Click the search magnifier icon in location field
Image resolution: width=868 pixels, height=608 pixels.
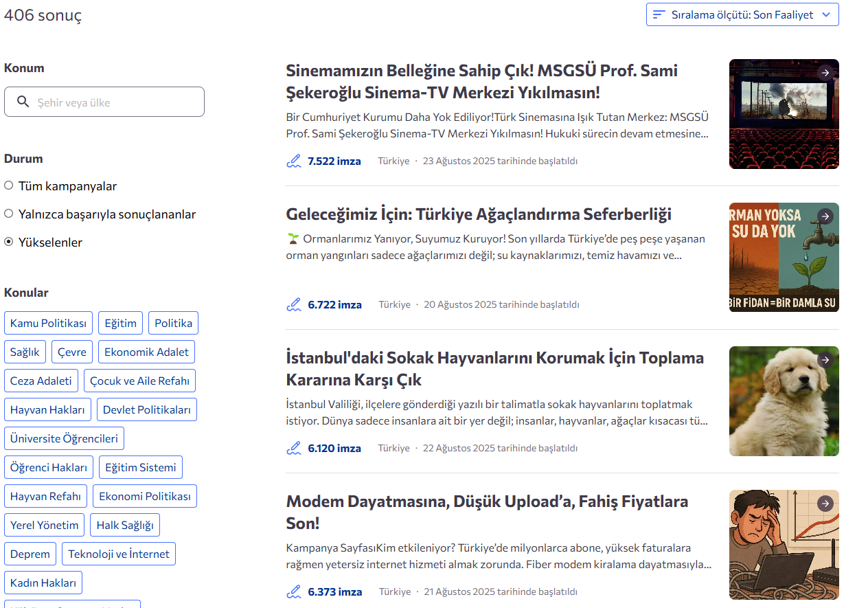click(23, 102)
